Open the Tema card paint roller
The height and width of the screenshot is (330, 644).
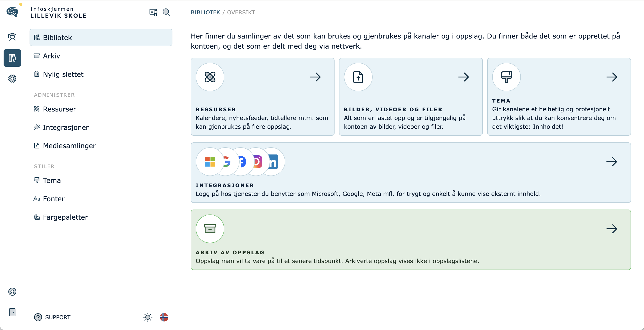coord(506,77)
